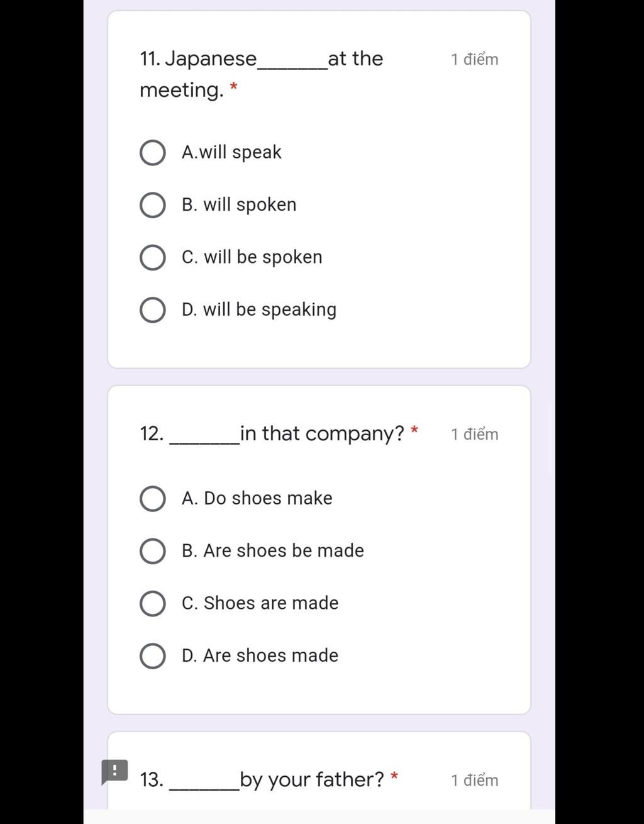This screenshot has height=824, width=644.
Task: Click the '1 điểm' label of question 12
Action: click(x=474, y=435)
